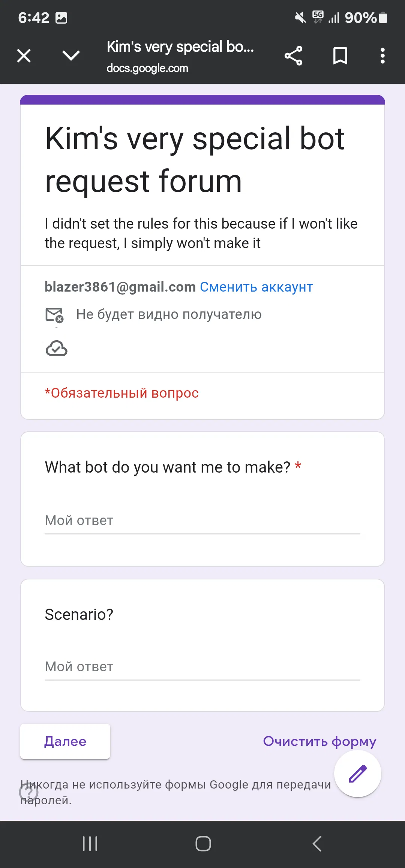Close the custom tab with the X
This screenshot has width=405, height=868.
23,55
